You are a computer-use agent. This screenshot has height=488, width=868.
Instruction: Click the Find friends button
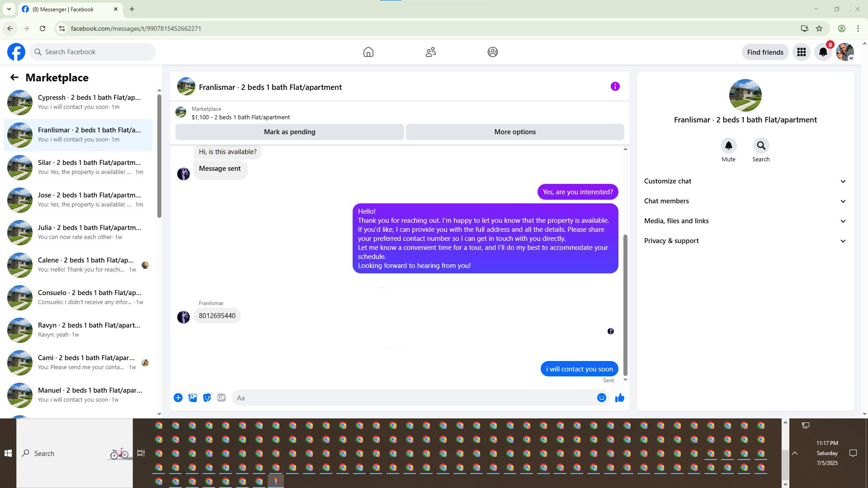pos(765,52)
